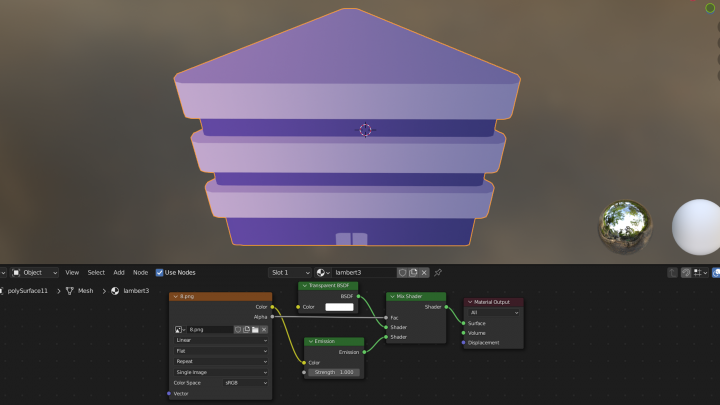Unlink the lambert3 material with the X icon
This screenshot has height=405, width=720.
[424, 273]
